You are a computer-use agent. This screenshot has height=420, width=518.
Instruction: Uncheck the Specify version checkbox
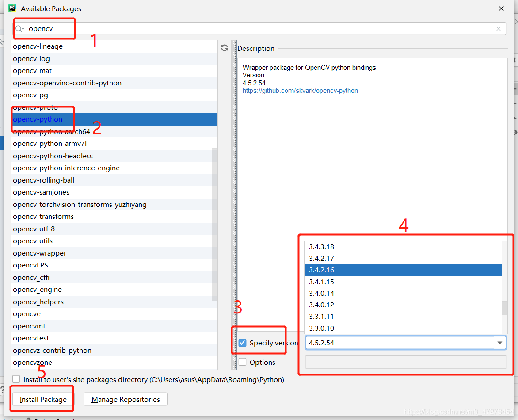coord(243,343)
